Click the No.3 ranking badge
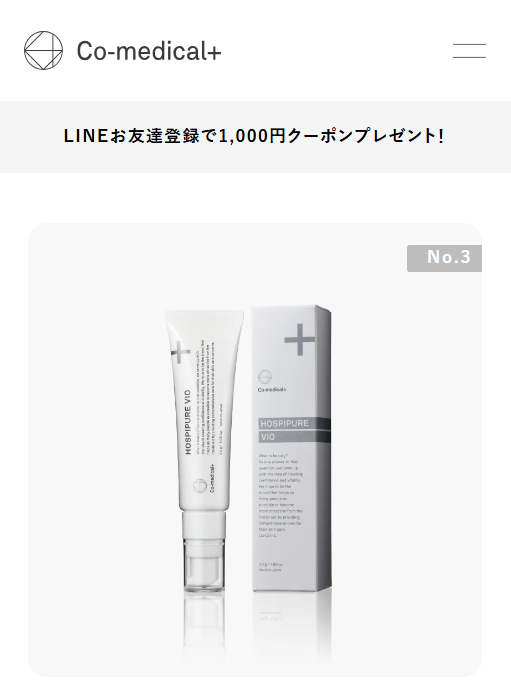Image resolution: width=511 pixels, height=686 pixels. coord(444,258)
